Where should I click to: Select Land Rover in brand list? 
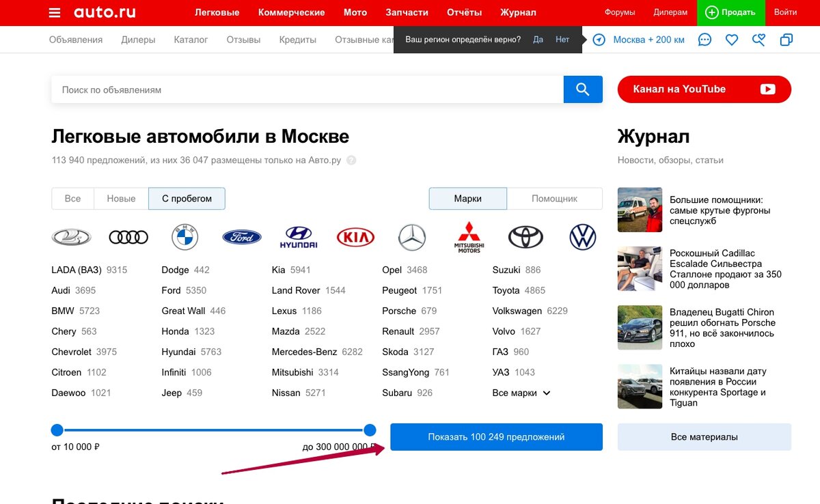pos(296,290)
